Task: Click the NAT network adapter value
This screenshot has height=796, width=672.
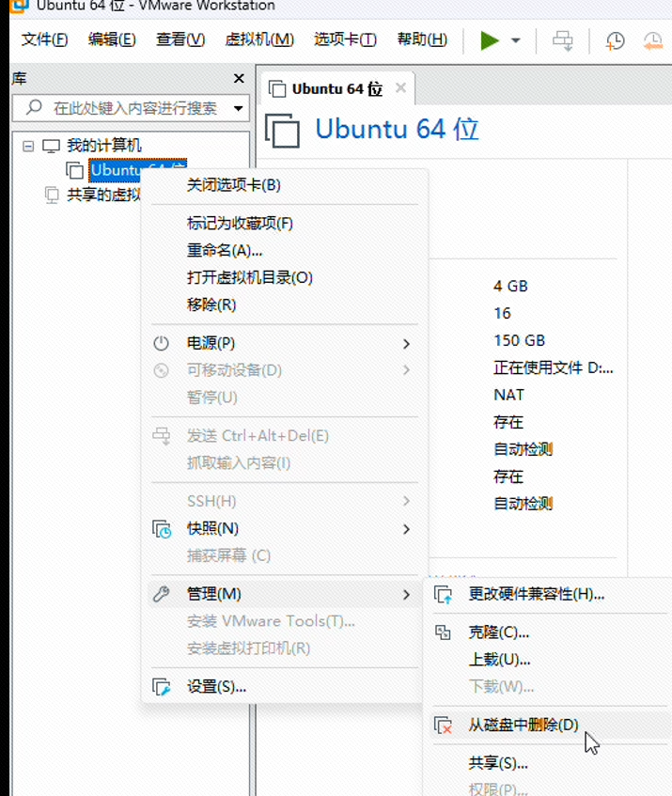Action: [x=508, y=395]
